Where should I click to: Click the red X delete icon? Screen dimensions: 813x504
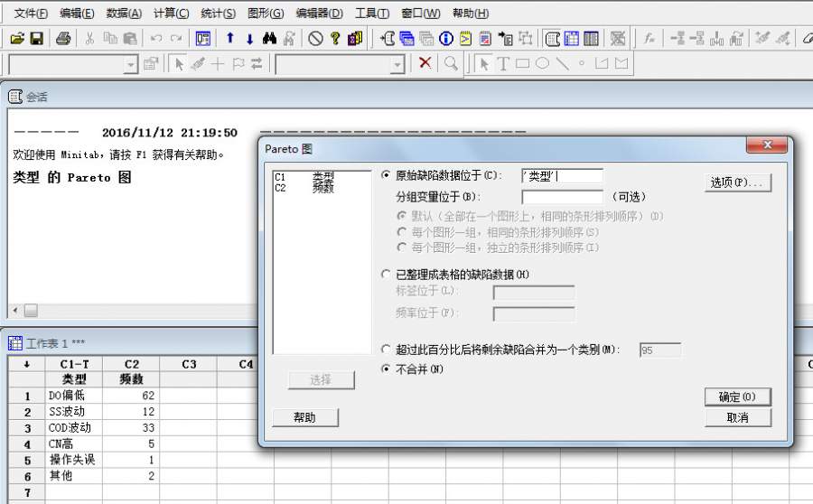coord(425,63)
